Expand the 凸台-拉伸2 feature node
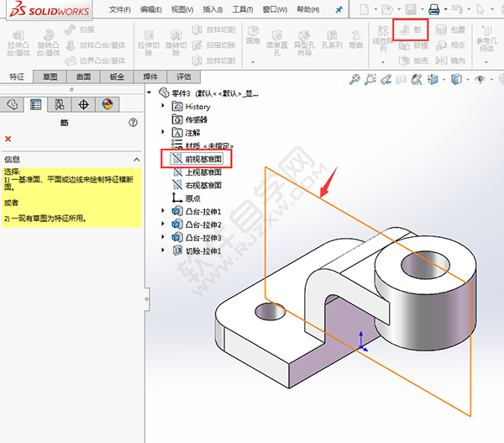This screenshot has width=504, height=443. pyautogui.click(x=163, y=224)
